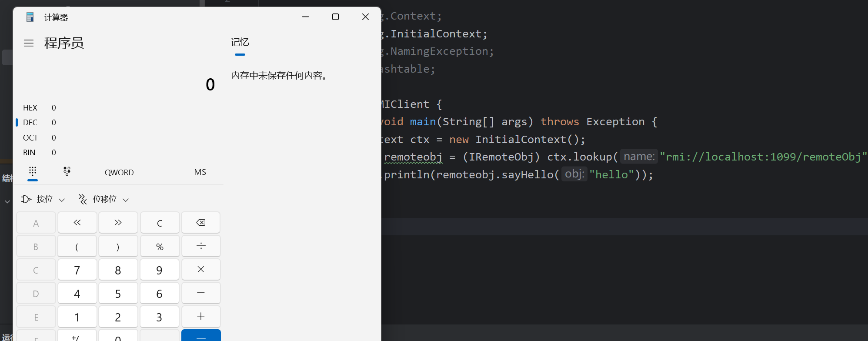Click the throws keyword in the editor

(x=560, y=122)
